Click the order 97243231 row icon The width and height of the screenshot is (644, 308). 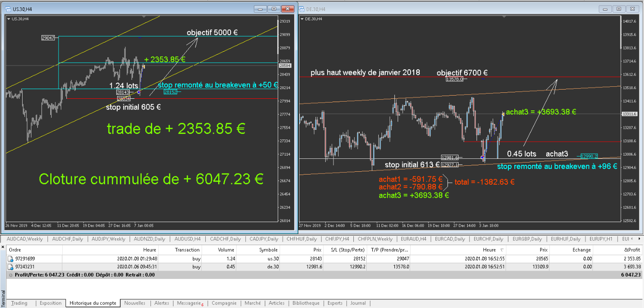tap(10, 267)
